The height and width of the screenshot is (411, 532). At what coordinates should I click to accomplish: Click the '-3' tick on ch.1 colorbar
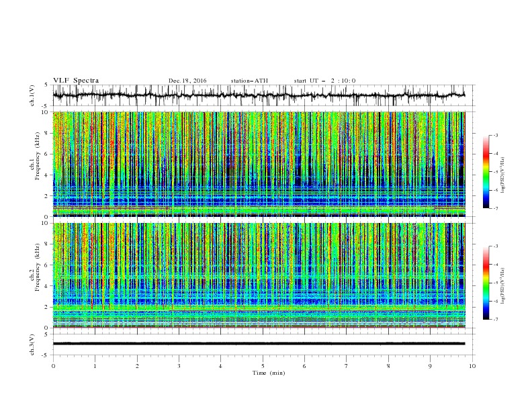click(495, 135)
